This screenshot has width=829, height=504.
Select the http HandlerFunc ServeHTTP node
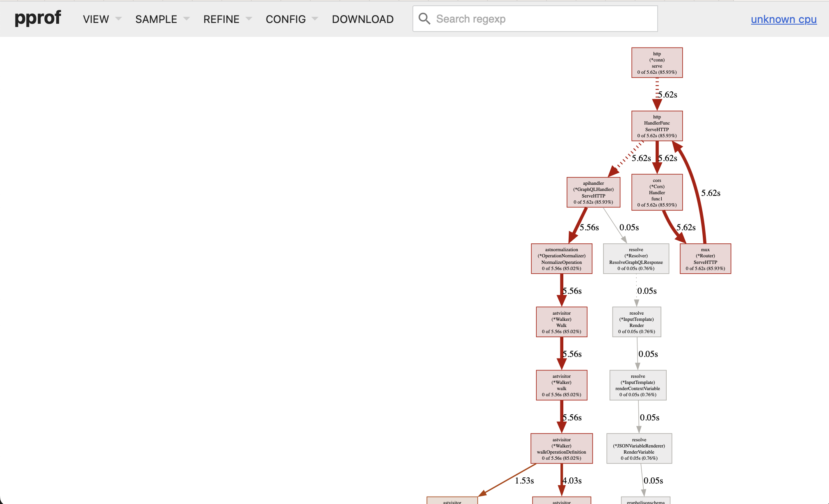coord(657,126)
